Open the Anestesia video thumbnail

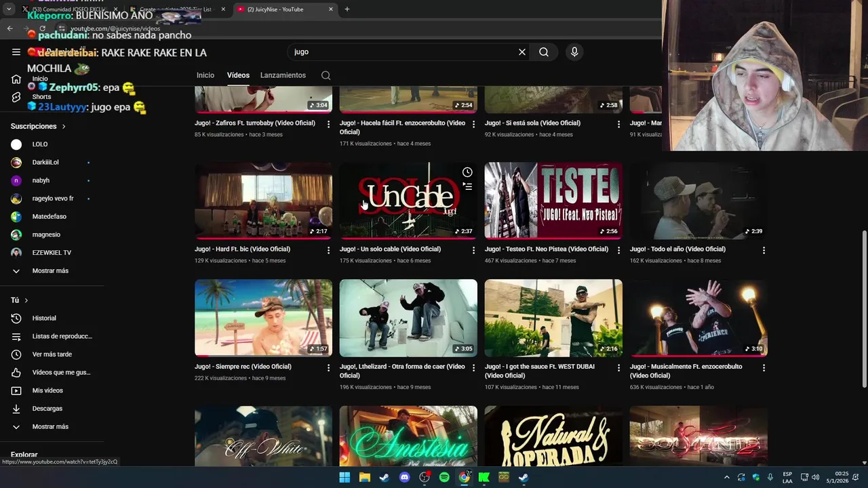point(408,436)
